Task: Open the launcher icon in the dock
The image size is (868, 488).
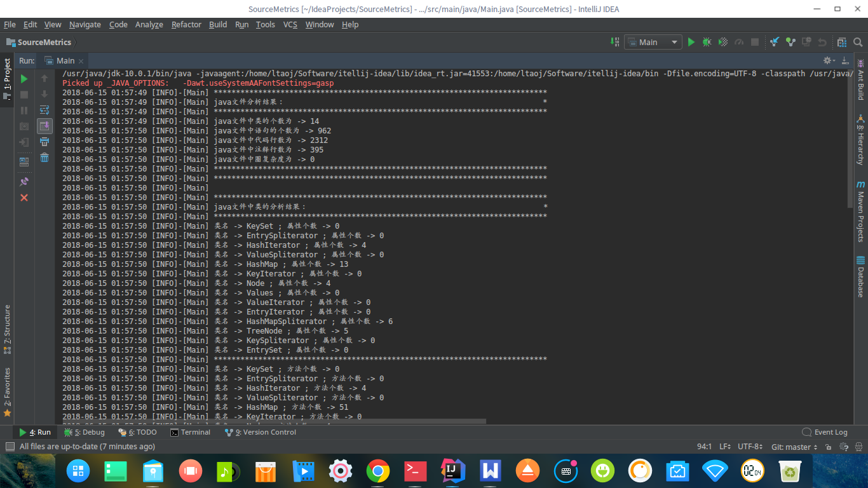Action: pos(78,471)
